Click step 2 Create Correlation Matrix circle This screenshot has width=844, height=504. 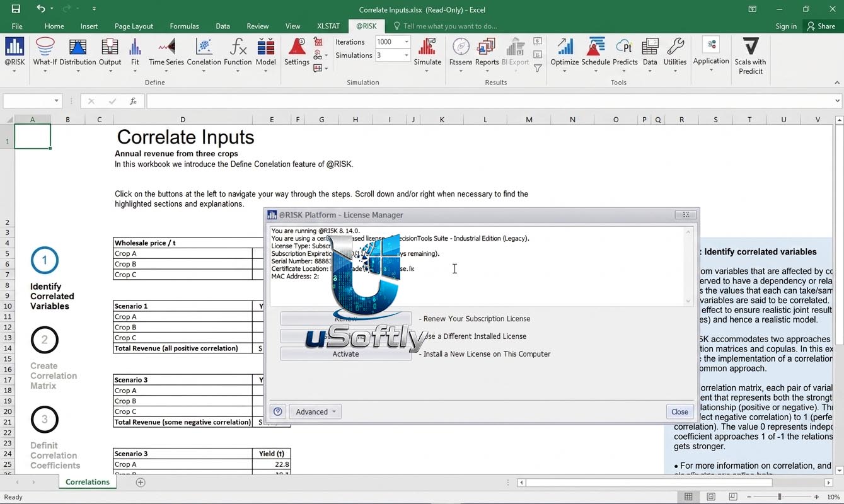click(x=44, y=340)
